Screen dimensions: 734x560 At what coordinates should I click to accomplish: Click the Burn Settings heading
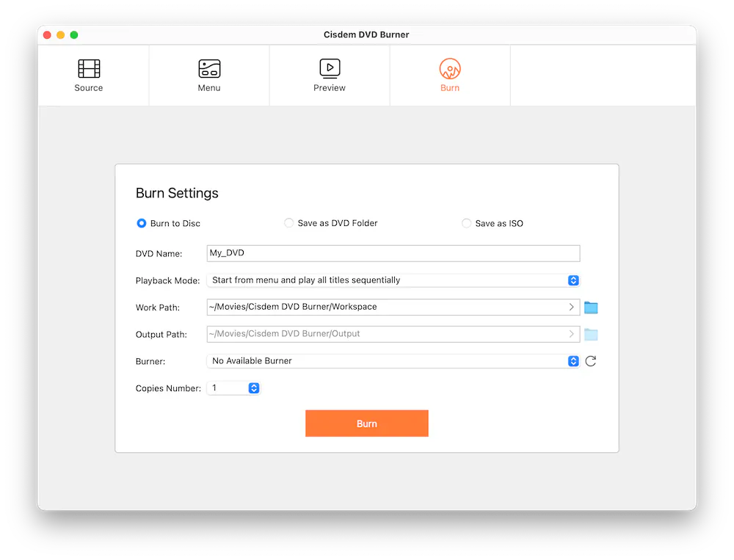pyautogui.click(x=177, y=193)
